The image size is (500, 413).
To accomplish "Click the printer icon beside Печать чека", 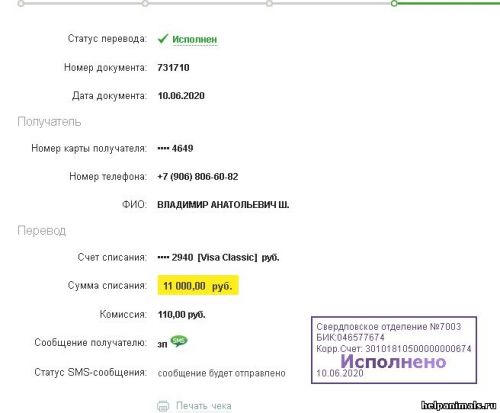I will click(163, 406).
